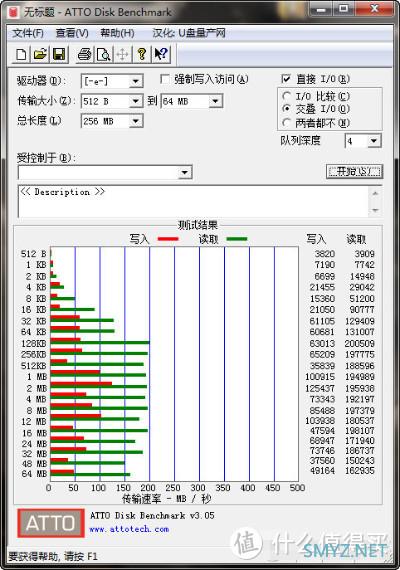
Task: Click the four-arrow move toolbar icon
Action: (x=123, y=55)
